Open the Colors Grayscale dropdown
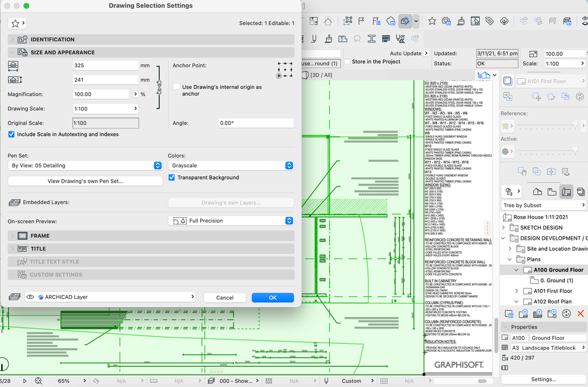 click(231, 166)
